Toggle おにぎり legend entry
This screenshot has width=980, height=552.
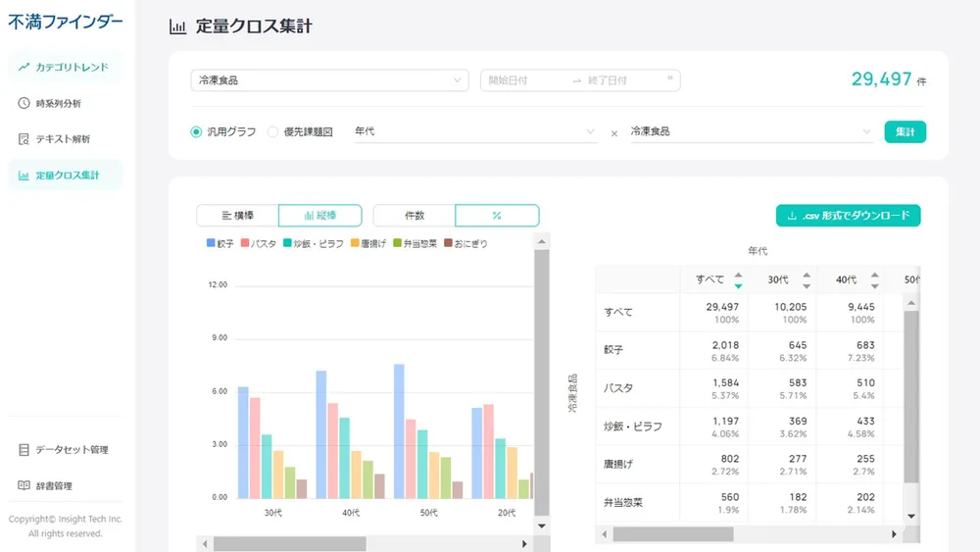click(x=465, y=243)
